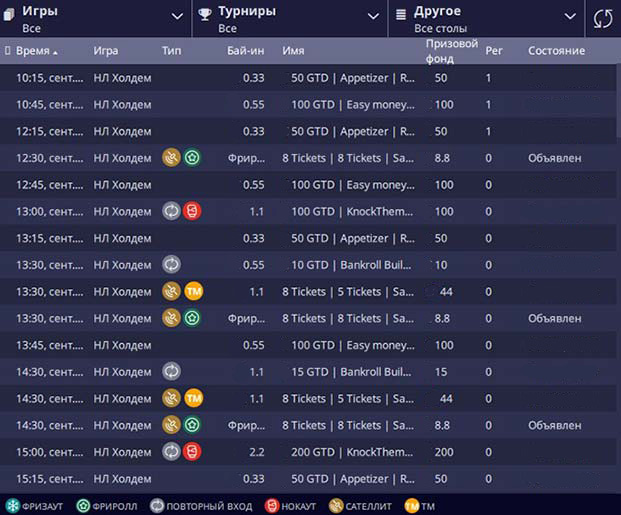Sort table by Призовой фонд column

[451, 51]
